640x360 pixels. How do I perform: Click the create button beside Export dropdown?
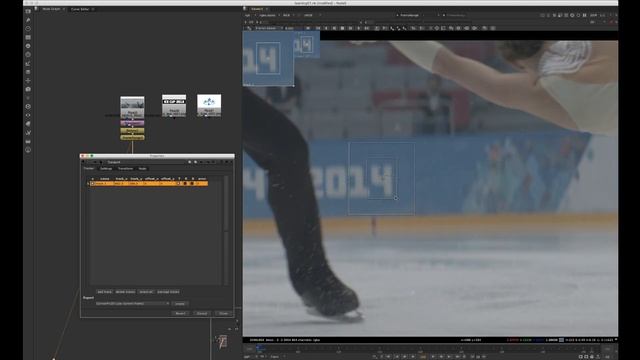180,304
